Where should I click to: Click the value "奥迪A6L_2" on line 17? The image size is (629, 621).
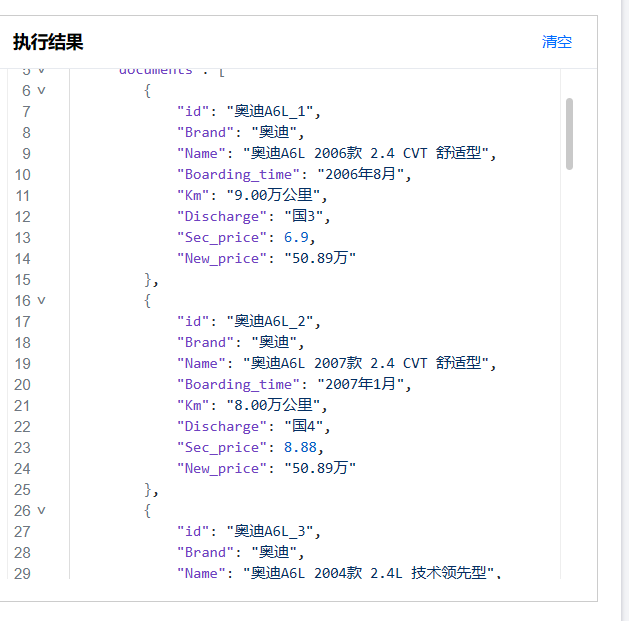pos(270,321)
